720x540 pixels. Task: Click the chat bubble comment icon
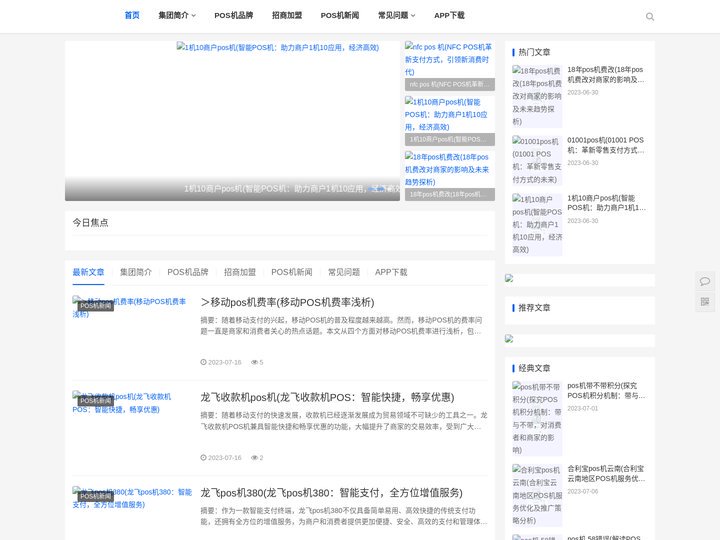pyautogui.click(x=705, y=281)
